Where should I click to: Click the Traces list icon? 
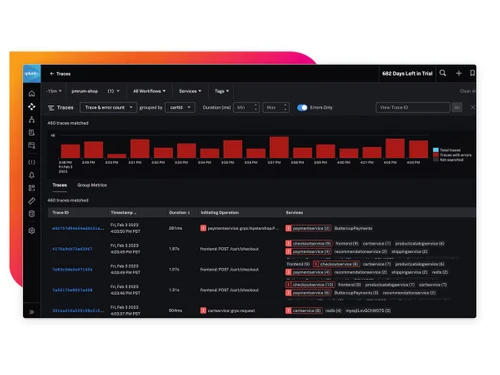pos(51,108)
